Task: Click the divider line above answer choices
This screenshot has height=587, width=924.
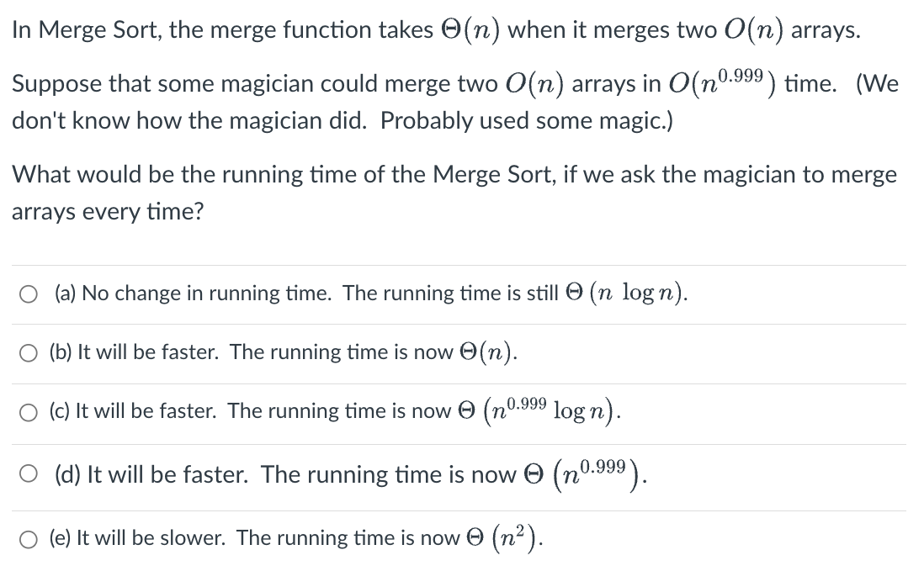Action: click(x=462, y=262)
